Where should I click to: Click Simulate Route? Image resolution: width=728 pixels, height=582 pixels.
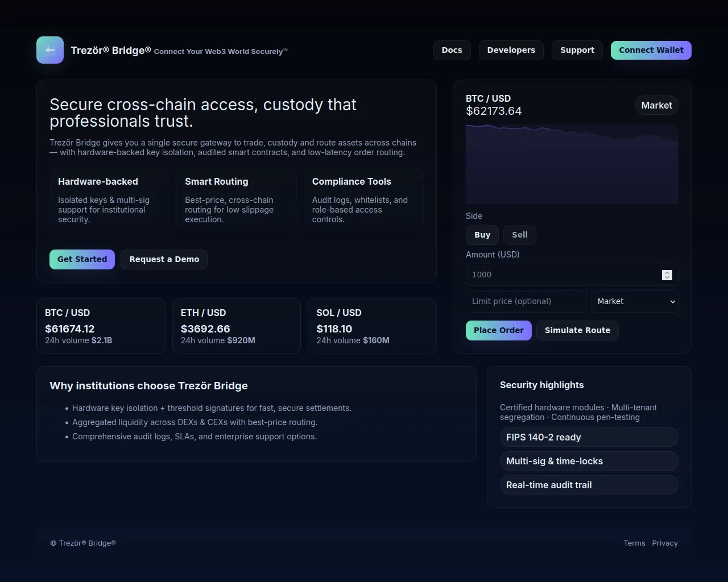point(577,330)
